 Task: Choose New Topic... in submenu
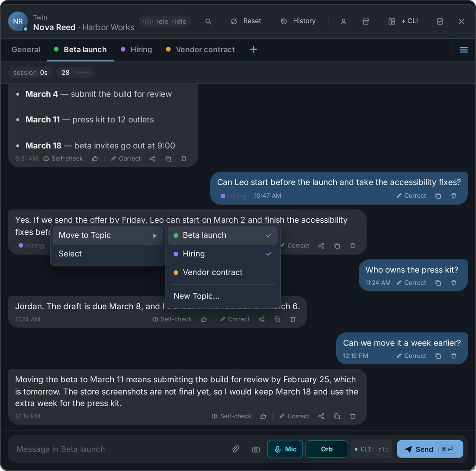pyautogui.click(x=223, y=296)
